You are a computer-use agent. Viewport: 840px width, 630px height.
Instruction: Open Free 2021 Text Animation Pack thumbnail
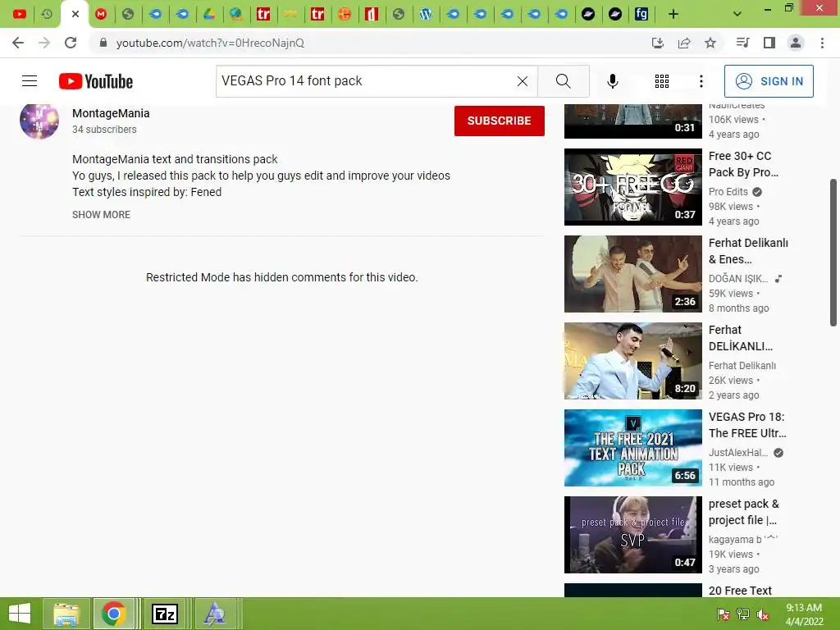632,448
